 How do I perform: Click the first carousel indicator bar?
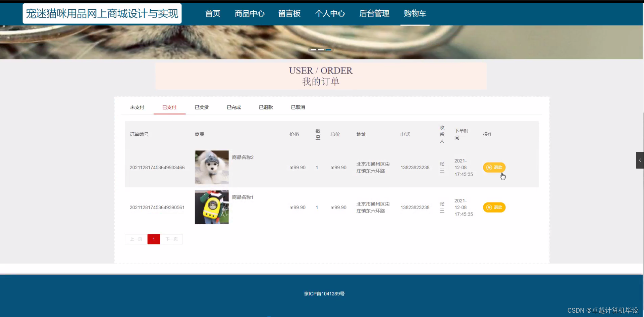point(313,49)
